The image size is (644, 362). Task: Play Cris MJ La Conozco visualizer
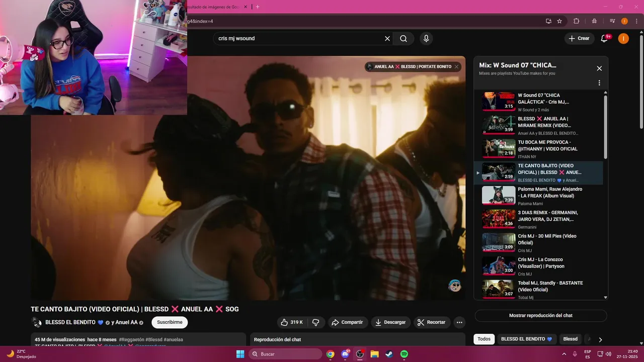(538, 266)
